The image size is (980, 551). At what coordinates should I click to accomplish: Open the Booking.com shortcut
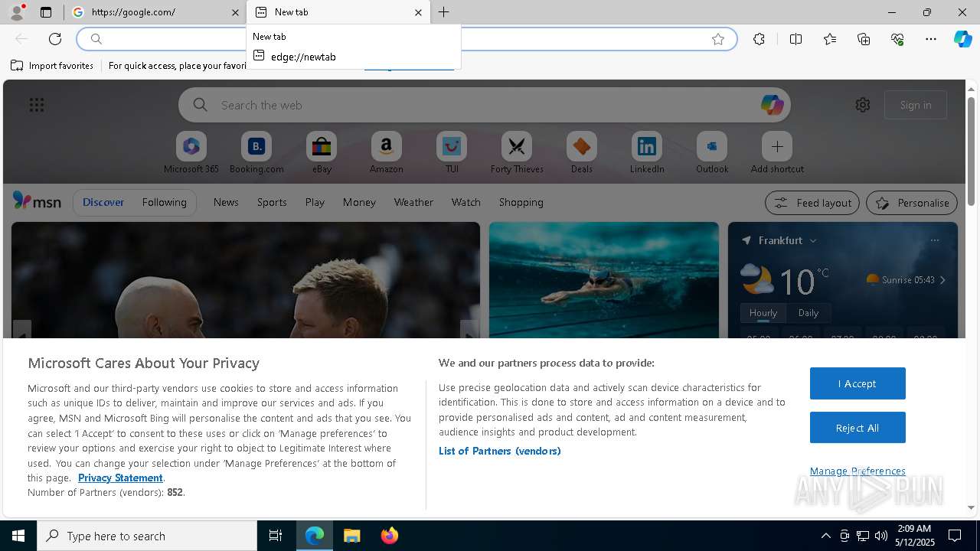[x=256, y=152]
